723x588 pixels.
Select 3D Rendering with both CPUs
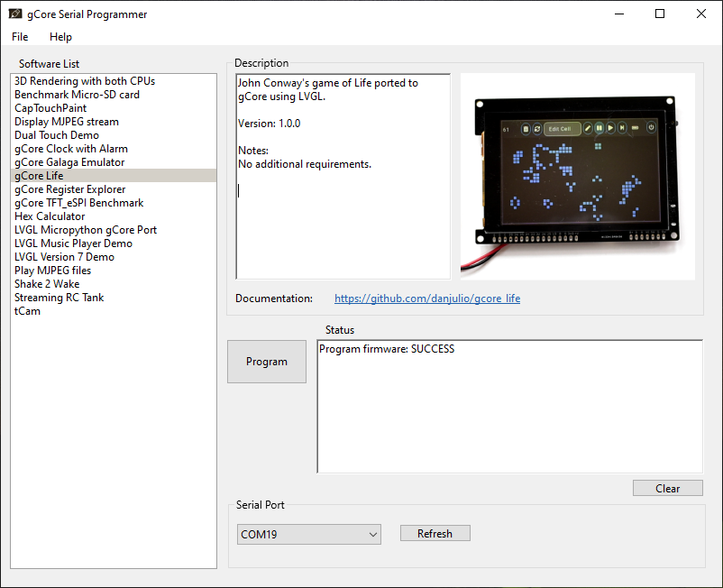[114, 81]
